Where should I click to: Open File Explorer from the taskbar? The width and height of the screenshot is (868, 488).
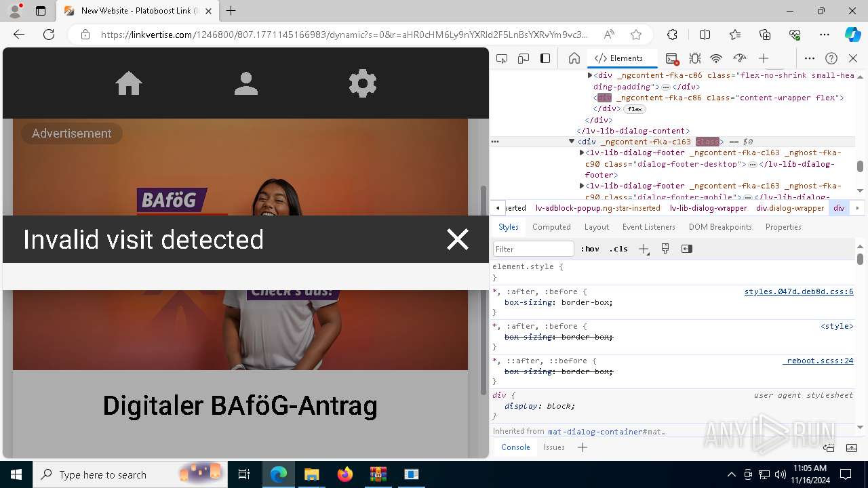pyautogui.click(x=312, y=474)
